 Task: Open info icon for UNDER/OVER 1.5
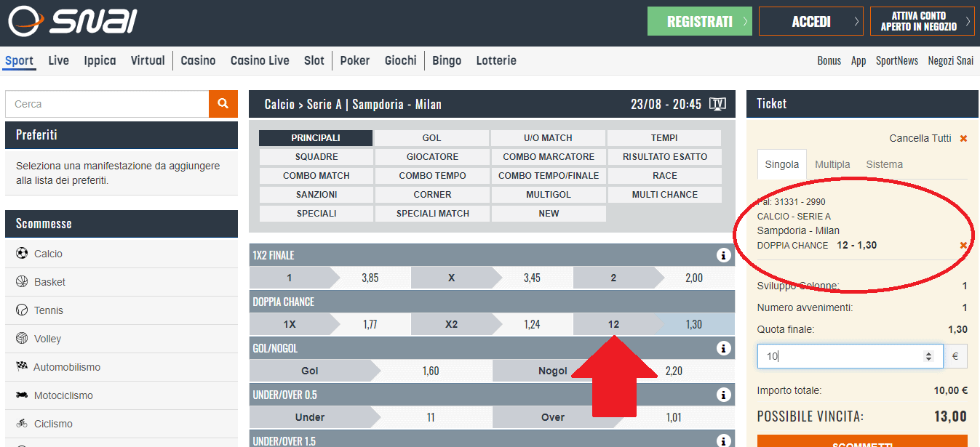click(723, 440)
